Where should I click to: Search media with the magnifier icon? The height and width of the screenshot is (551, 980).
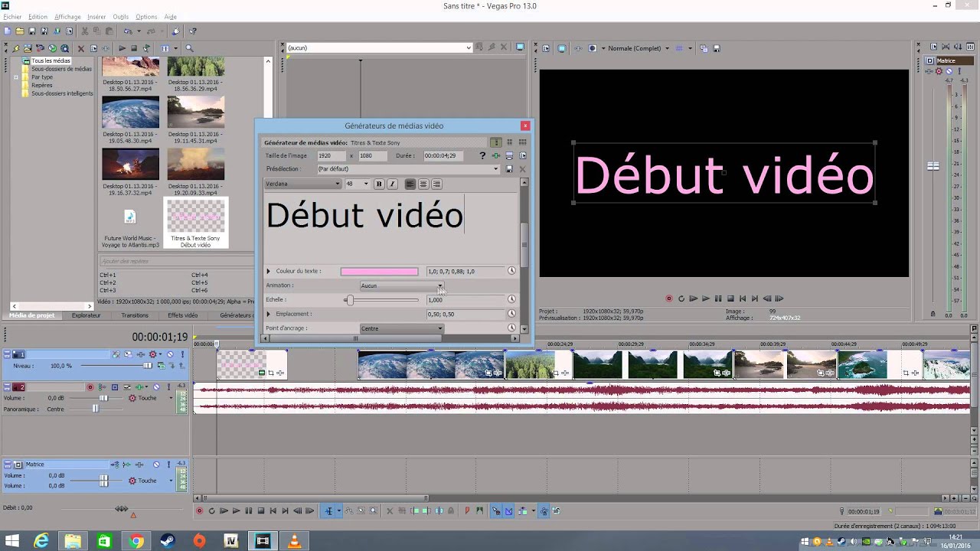tap(189, 48)
